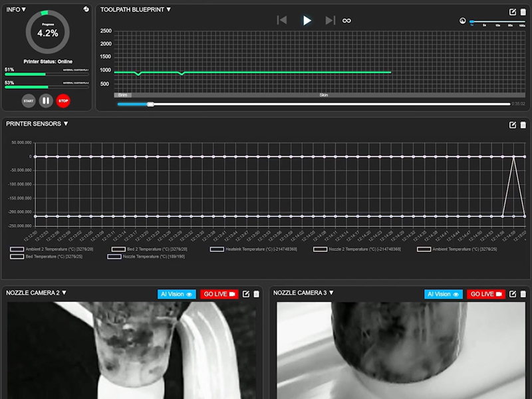Toggle Ambient 2 Temperature legend series
Image resolution: width=532 pixels, height=399 pixels.
[x=18, y=249]
